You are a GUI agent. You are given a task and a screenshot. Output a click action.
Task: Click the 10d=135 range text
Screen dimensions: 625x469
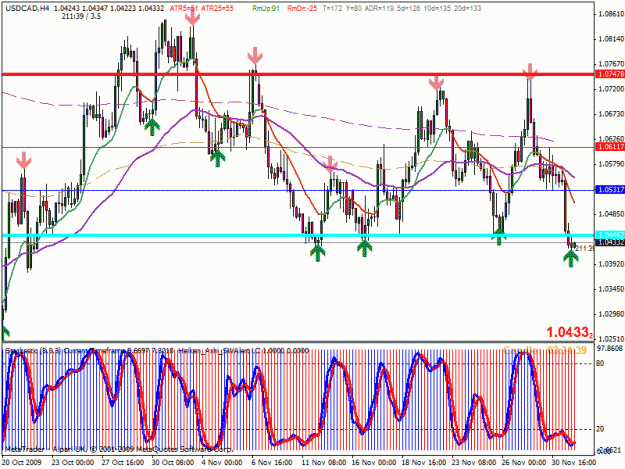point(437,8)
